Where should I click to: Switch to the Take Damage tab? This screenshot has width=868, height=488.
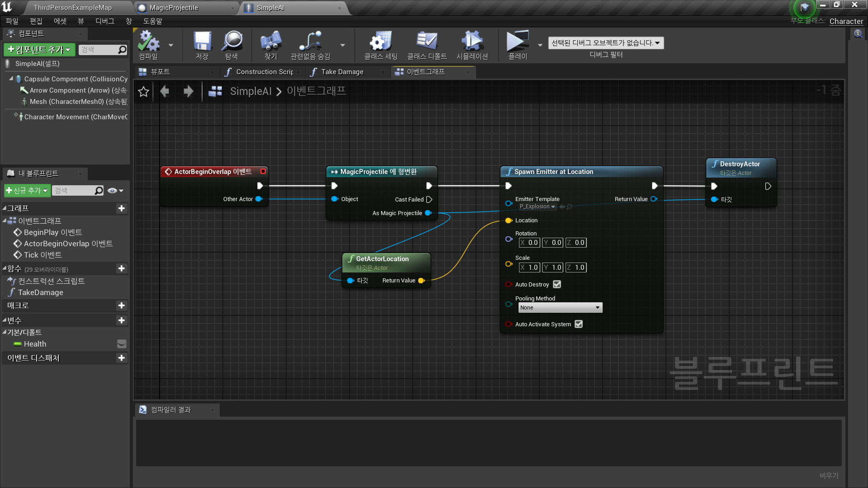click(342, 72)
